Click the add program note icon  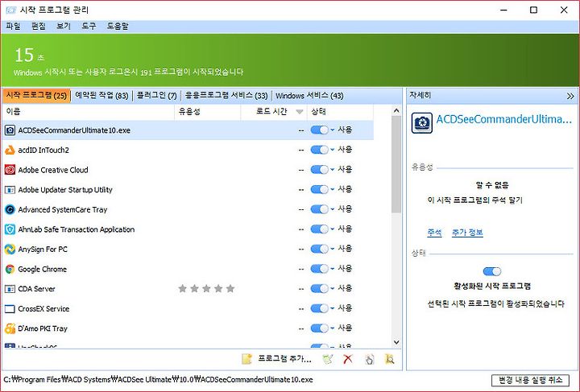tap(246, 359)
